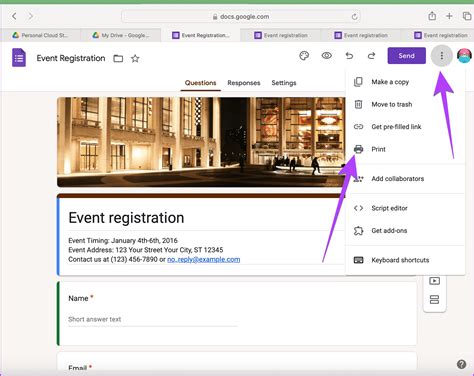Open the Google account avatar
Viewport: 474px width, 376px height.
[x=464, y=56]
